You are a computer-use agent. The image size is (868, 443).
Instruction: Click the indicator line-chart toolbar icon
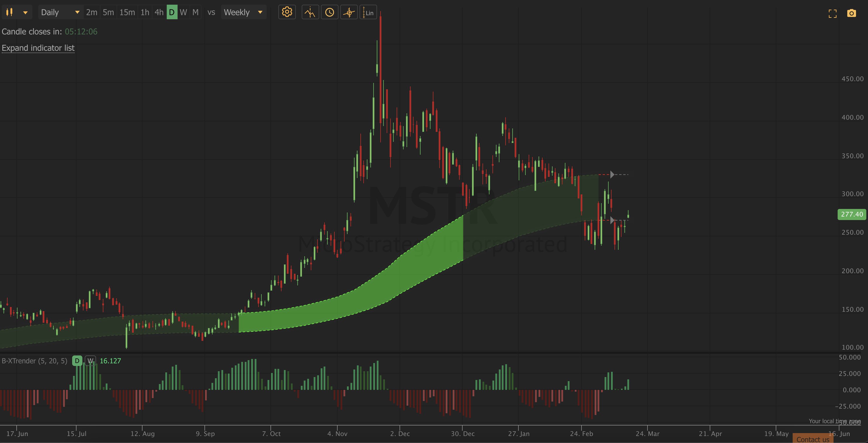click(x=310, y=13)
